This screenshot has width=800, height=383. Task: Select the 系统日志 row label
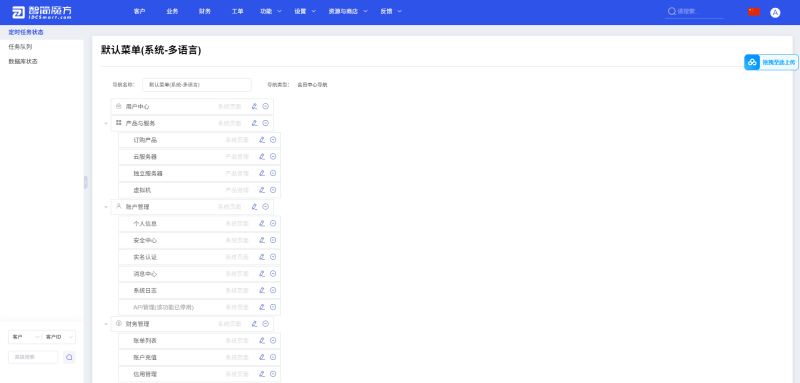click(x=145, y=290)
